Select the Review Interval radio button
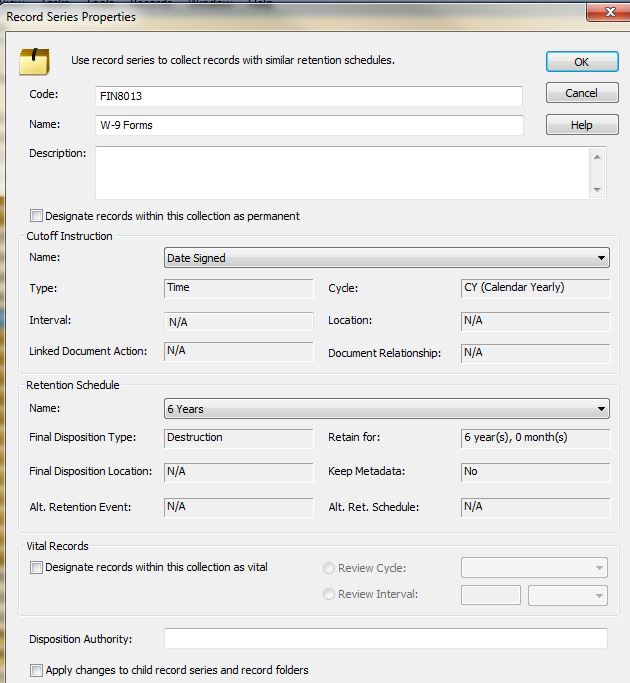The image size is (630, 683). (329, 595)
